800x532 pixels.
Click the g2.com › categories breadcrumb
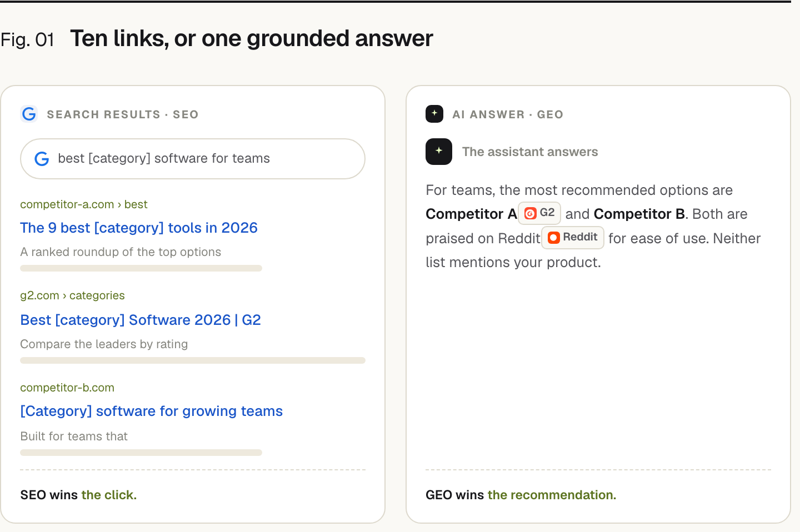click(73, 295)
